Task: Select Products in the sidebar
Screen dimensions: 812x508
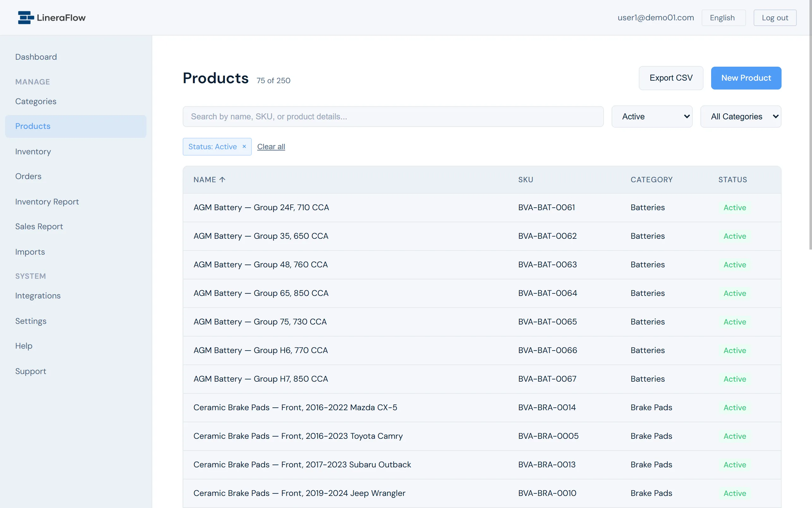Action: tap(76, 126)
